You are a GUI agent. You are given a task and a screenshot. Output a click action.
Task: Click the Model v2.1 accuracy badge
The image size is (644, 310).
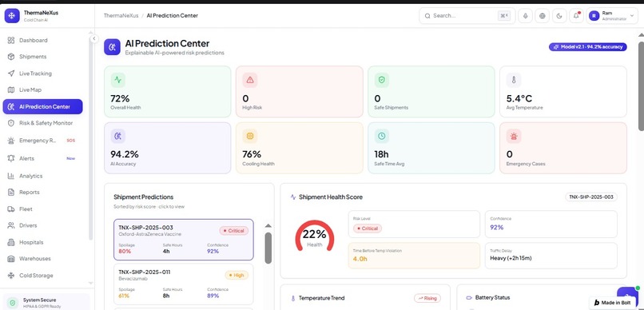(588, 47)
